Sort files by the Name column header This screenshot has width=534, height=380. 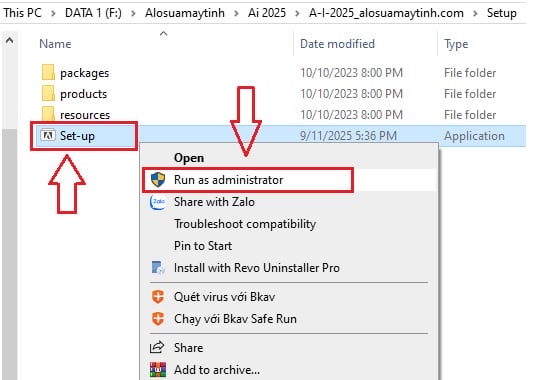[55, 44]
